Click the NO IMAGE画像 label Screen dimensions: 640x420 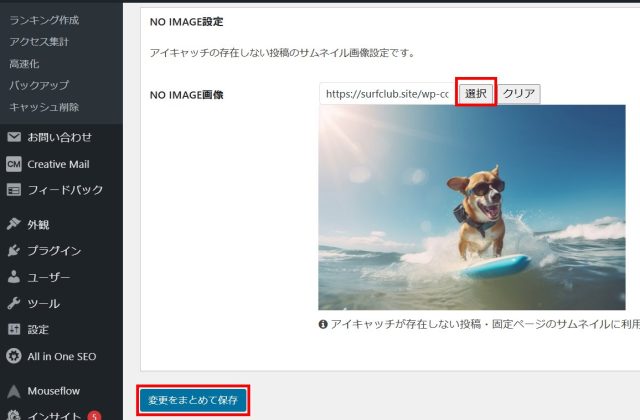pyautogui.click(x=187, y=95)
